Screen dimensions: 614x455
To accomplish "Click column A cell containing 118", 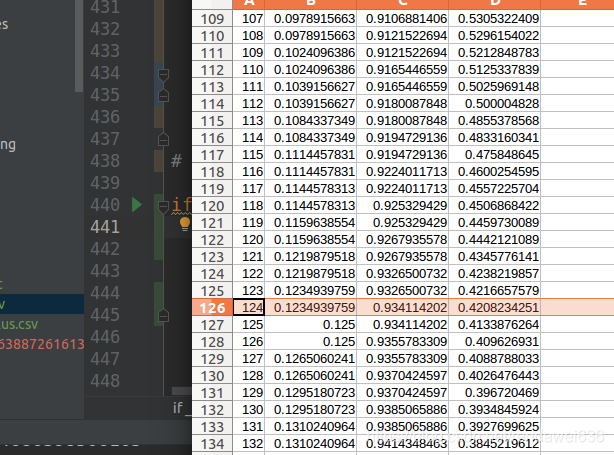I will click(249, 206).
